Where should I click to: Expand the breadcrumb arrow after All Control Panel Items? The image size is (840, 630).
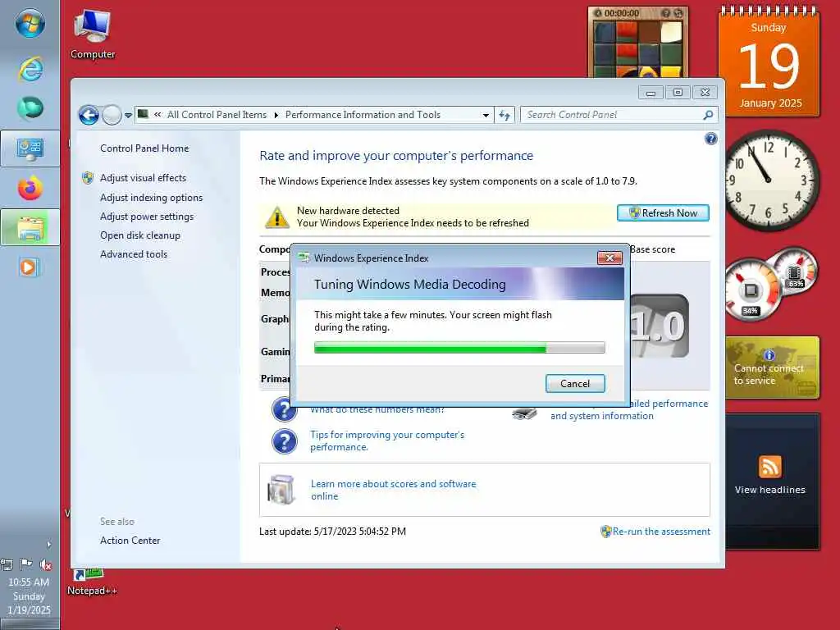tap(276, 115)
